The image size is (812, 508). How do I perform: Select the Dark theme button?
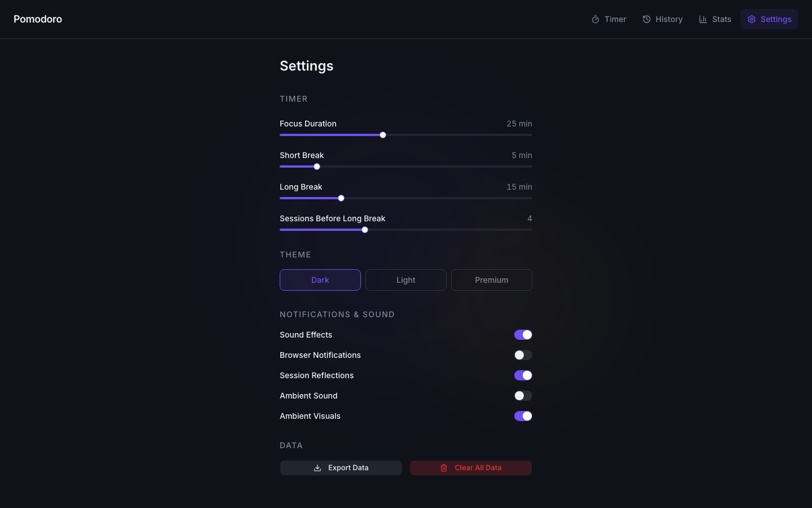click(320, 280)
